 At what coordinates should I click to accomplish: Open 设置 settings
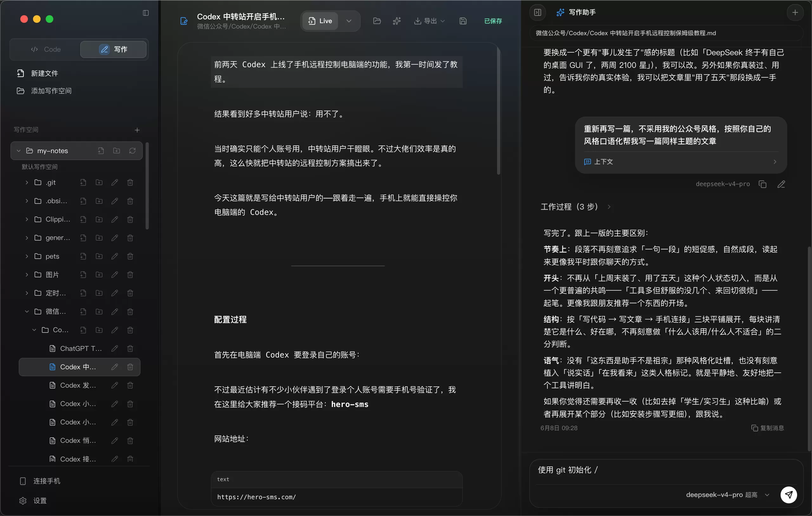point(33,500)
